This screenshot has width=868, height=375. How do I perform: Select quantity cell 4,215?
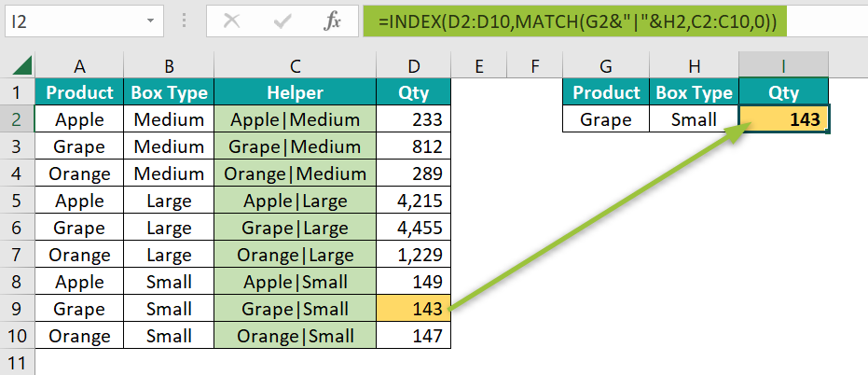[x=414, y=201]
